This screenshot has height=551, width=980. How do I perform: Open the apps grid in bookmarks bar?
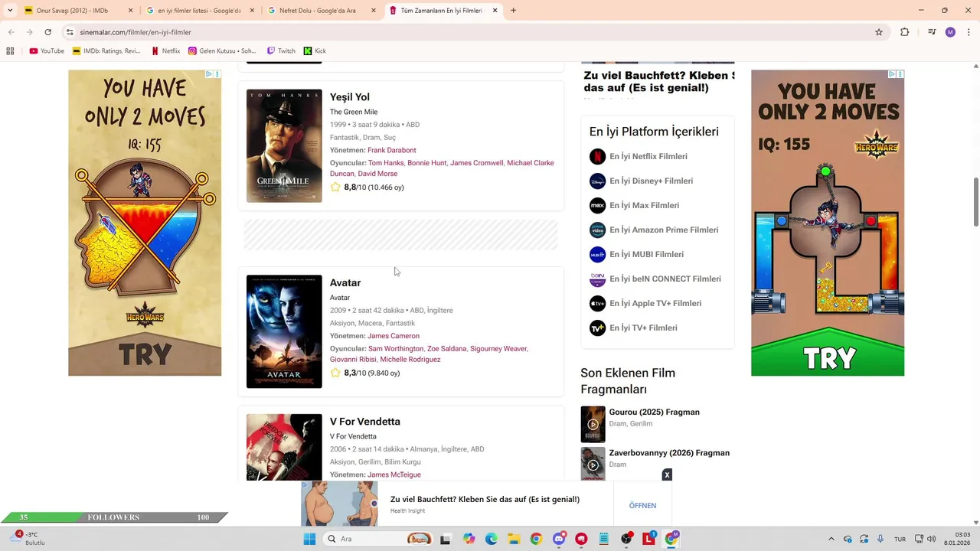click(10, 51)
